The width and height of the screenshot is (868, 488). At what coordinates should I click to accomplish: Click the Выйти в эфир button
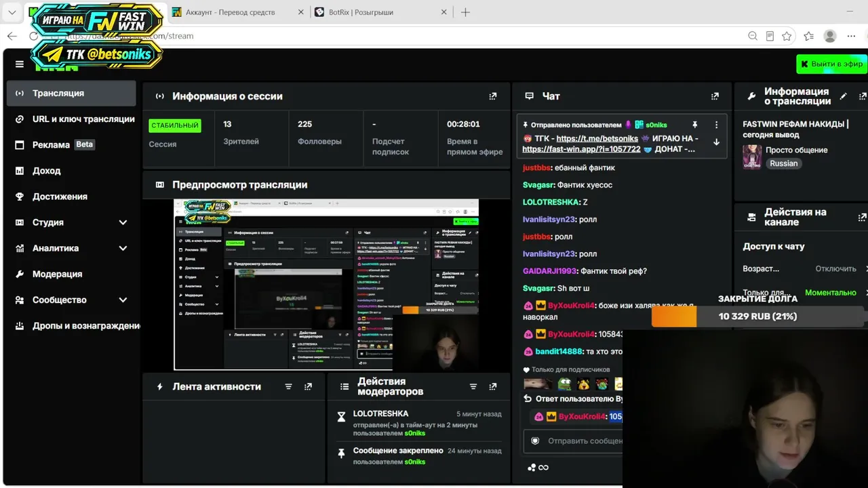831,64
